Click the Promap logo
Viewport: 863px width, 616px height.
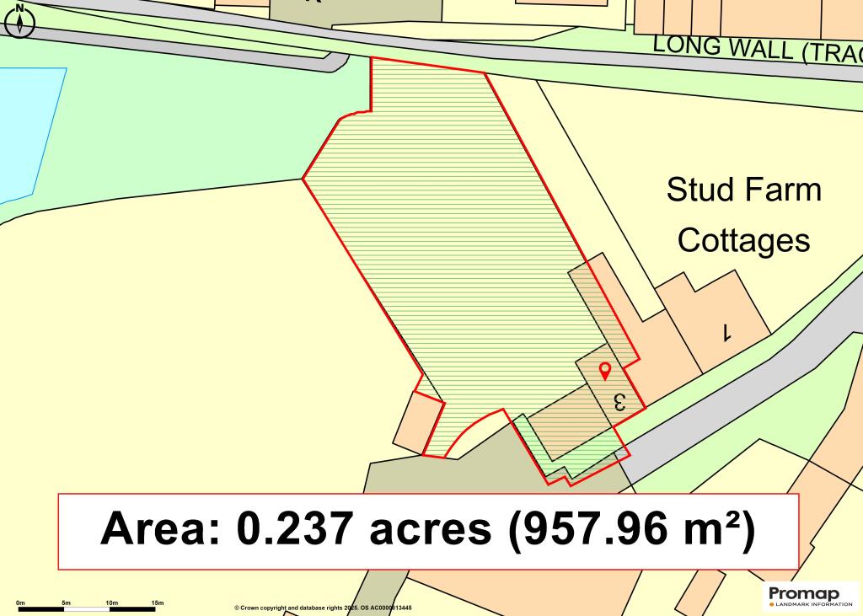803,593
